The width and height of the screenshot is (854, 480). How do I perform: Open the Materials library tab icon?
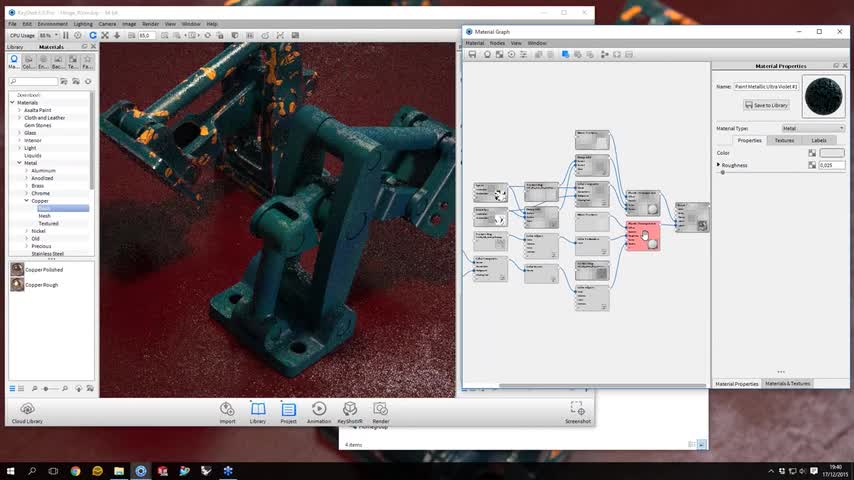coord(14,62)
